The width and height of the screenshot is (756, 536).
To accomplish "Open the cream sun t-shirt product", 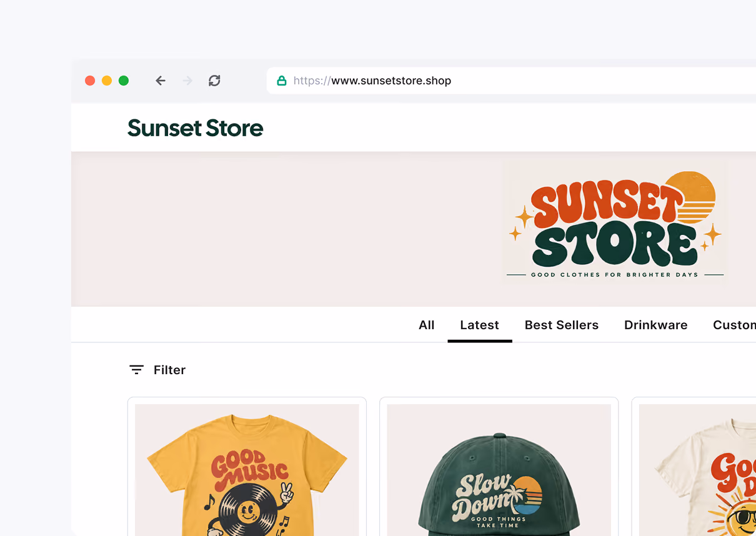I will click(x=694, y=466).
